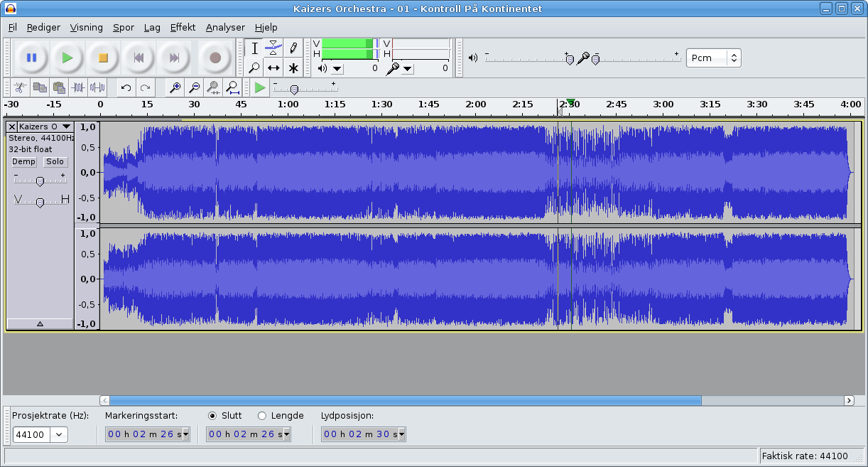
Task: Stop playback with the Stop button
Action: click(103, 58)
